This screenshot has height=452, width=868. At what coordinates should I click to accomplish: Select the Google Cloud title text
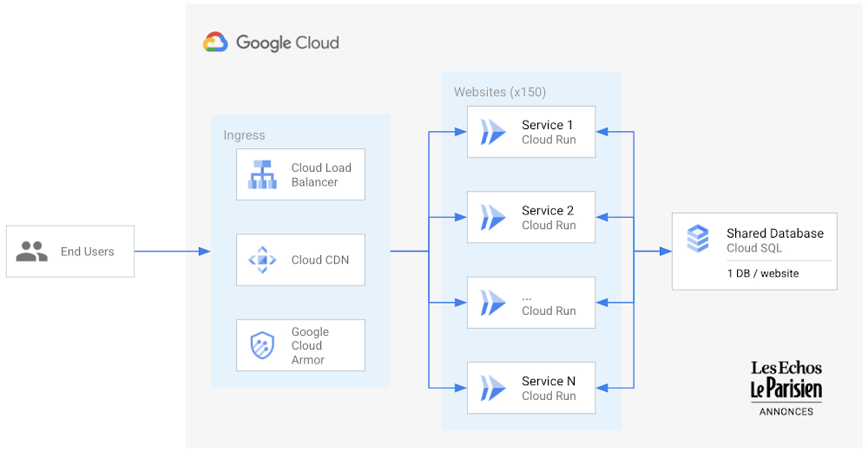click(x=287, y=43)
